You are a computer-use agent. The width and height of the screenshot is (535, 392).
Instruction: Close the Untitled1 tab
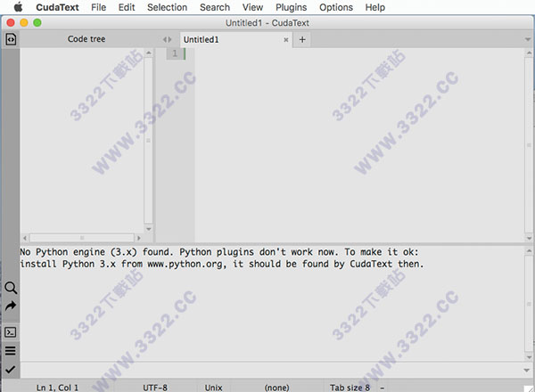(286, 40)
